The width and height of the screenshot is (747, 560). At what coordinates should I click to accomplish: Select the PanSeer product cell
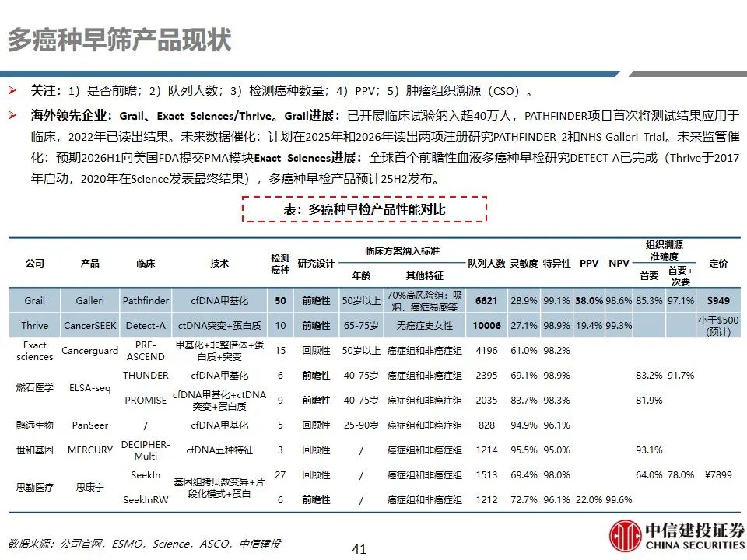89,425
